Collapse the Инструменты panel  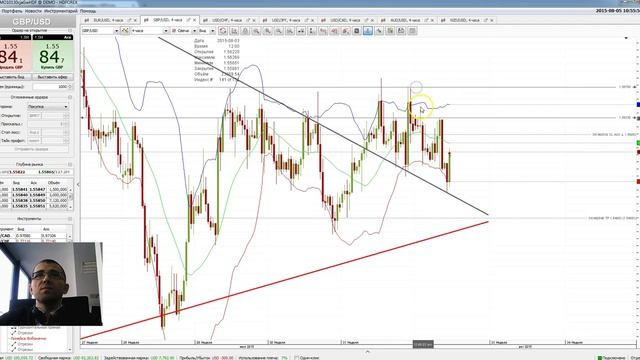(70, 219)
